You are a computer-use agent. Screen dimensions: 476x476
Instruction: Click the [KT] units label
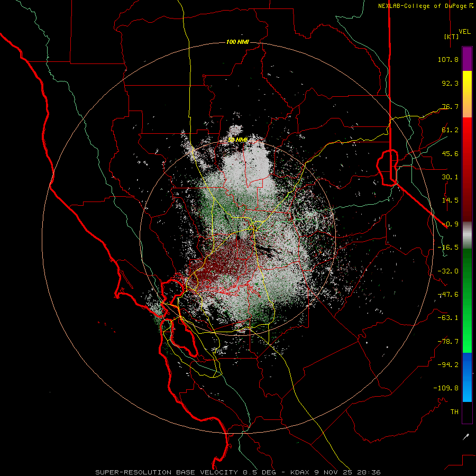pos(452,36)
